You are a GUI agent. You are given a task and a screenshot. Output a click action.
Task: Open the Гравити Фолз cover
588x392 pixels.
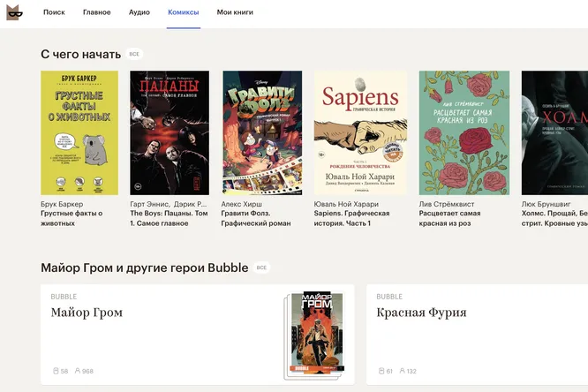click(262, 132)
